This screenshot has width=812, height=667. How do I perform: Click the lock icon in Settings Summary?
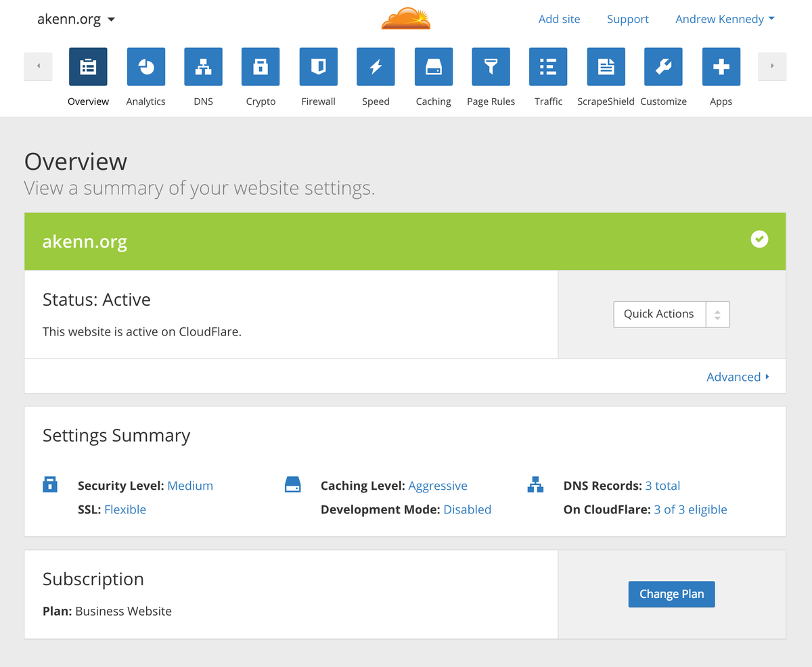(x=50, y=484)
